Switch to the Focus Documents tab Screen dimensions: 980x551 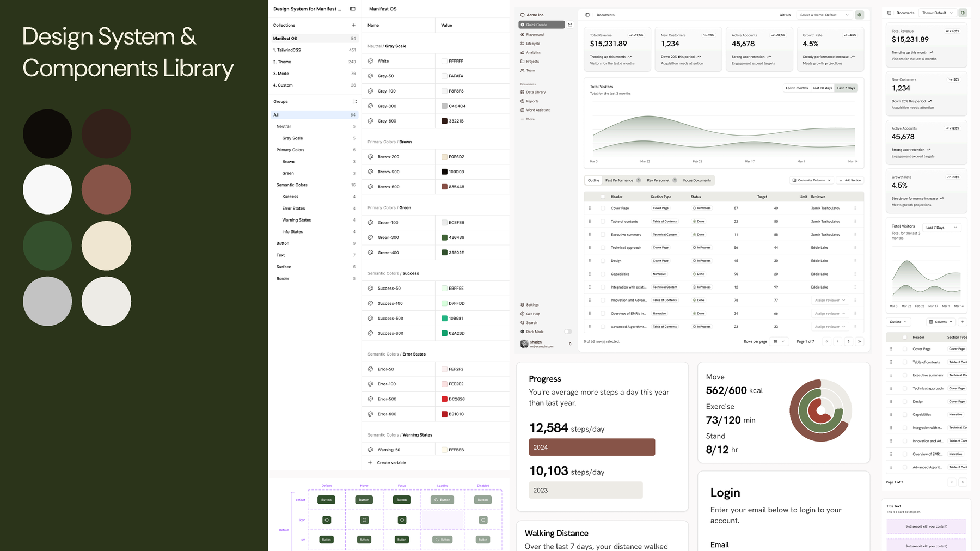click(x=697, y=180)
